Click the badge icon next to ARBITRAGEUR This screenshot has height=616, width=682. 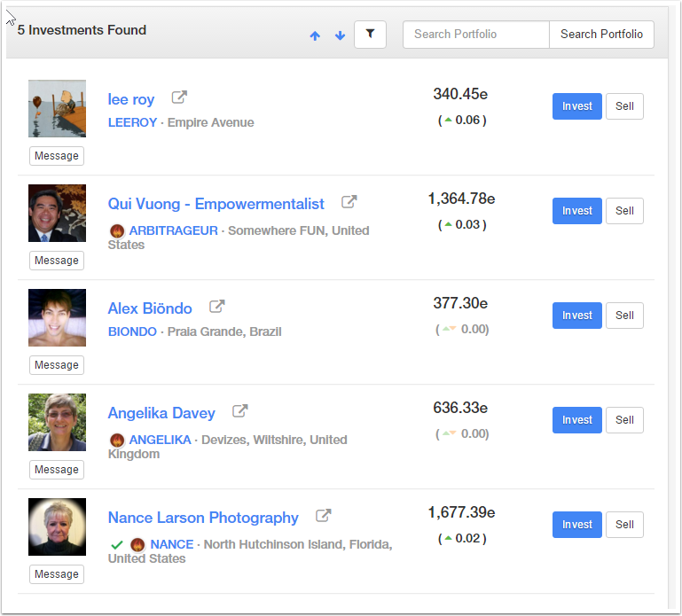click(116, 230)
